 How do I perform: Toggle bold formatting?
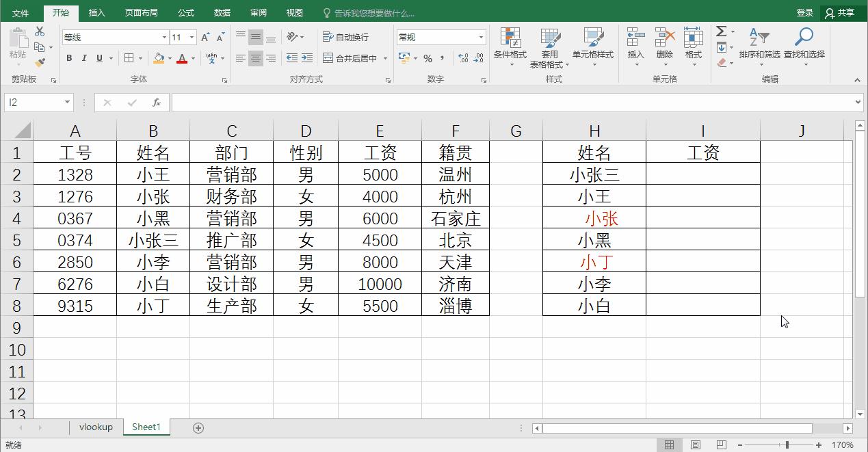tap(68, 58)
